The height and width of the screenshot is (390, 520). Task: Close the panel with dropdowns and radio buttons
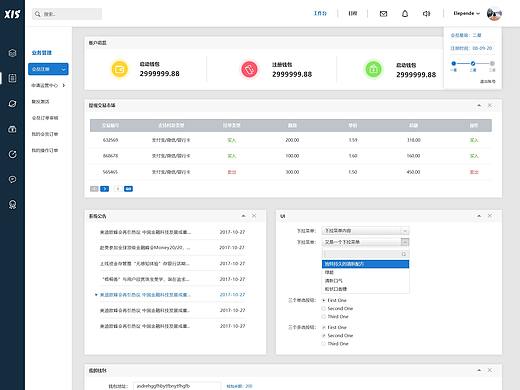(x=490, y=216)
